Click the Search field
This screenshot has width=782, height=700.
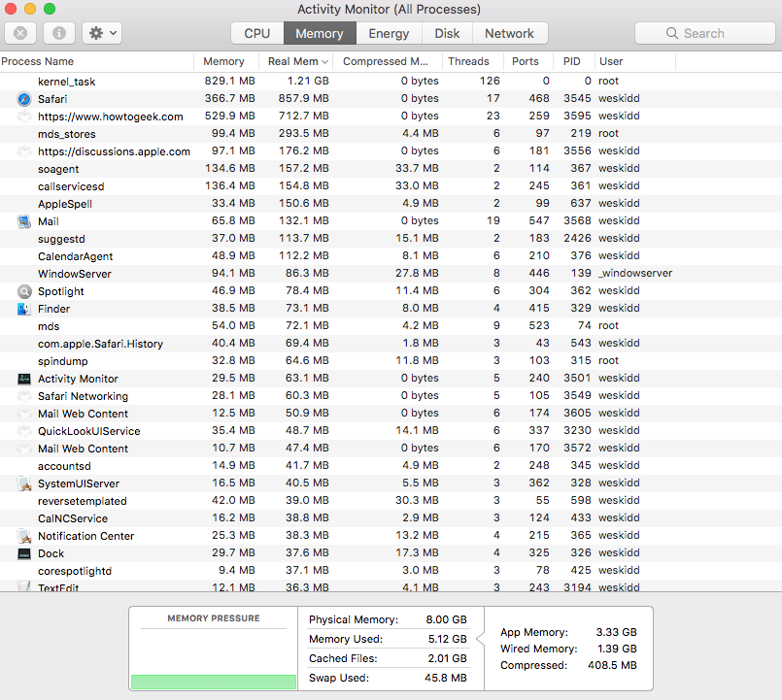pos(704,33)
